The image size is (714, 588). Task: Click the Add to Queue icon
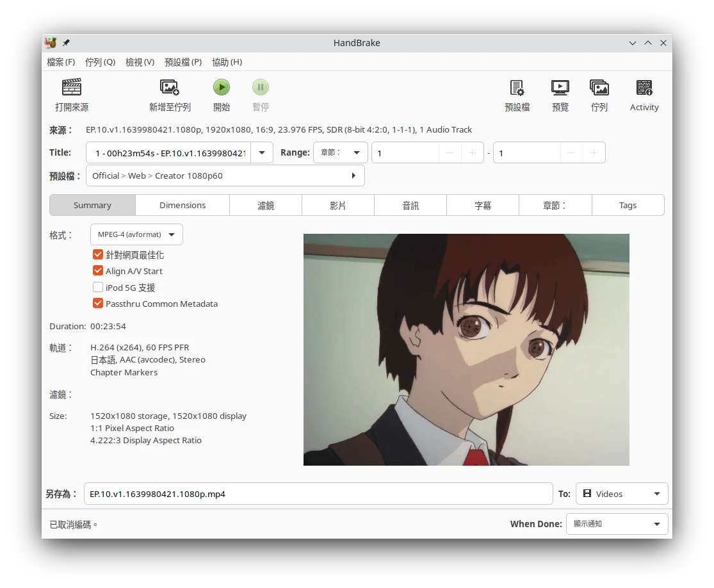coord(170,88)
